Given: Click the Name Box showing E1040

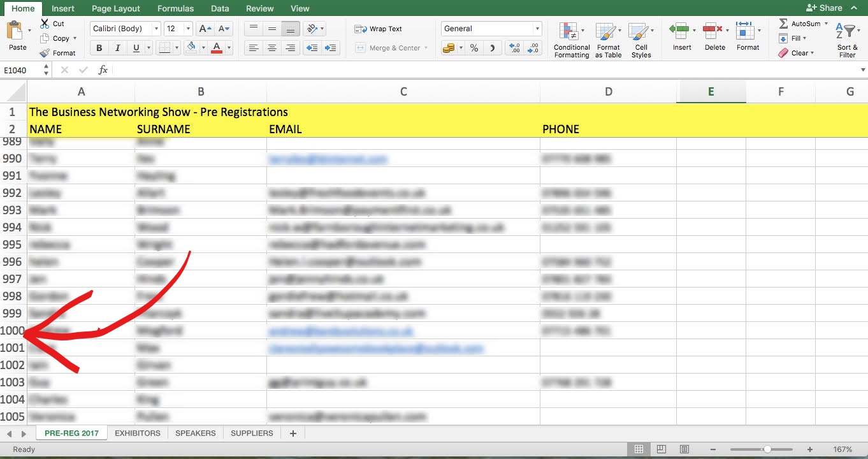Looking at the screenshot, I should [x=22, y=70].
